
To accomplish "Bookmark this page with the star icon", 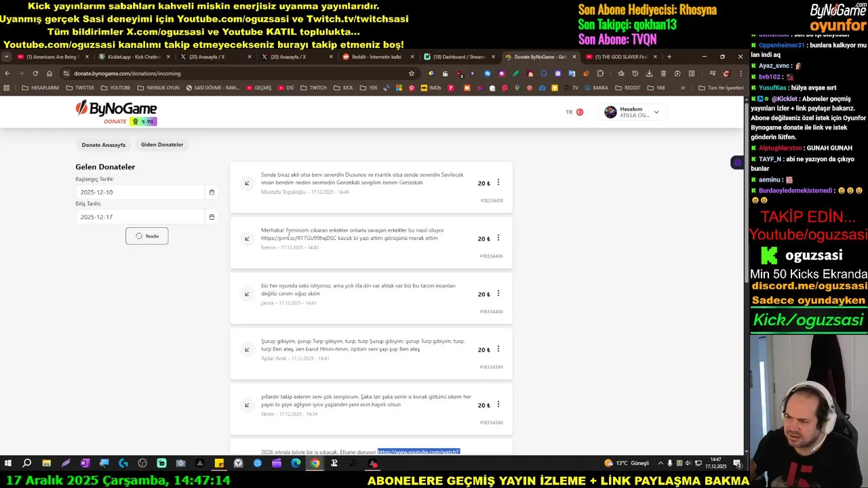I will 411,73.
